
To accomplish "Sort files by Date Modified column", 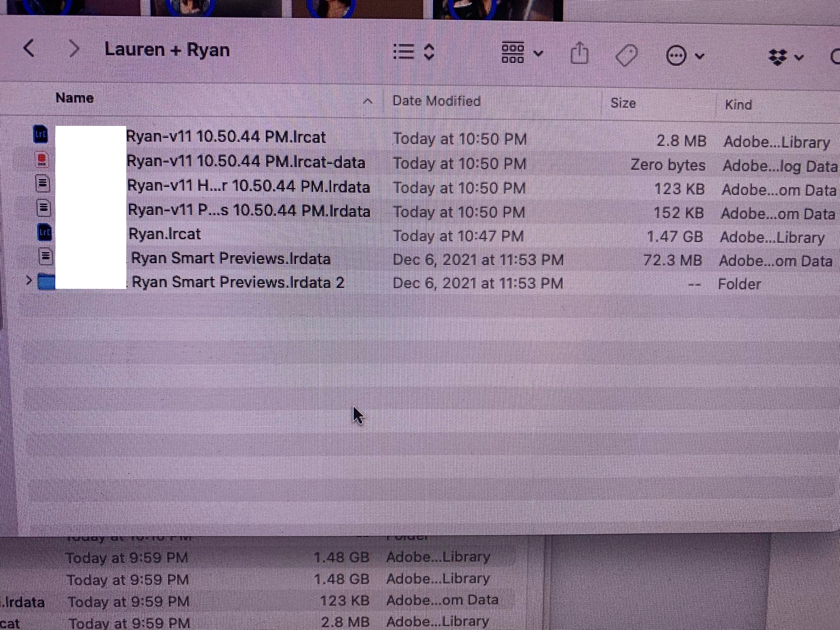I will [436, 101].
